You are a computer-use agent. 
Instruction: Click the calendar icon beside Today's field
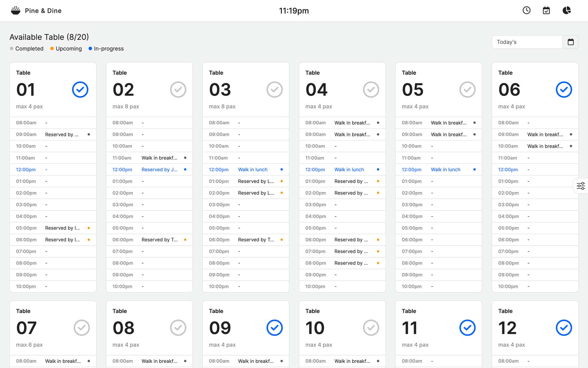coord(571,42)
